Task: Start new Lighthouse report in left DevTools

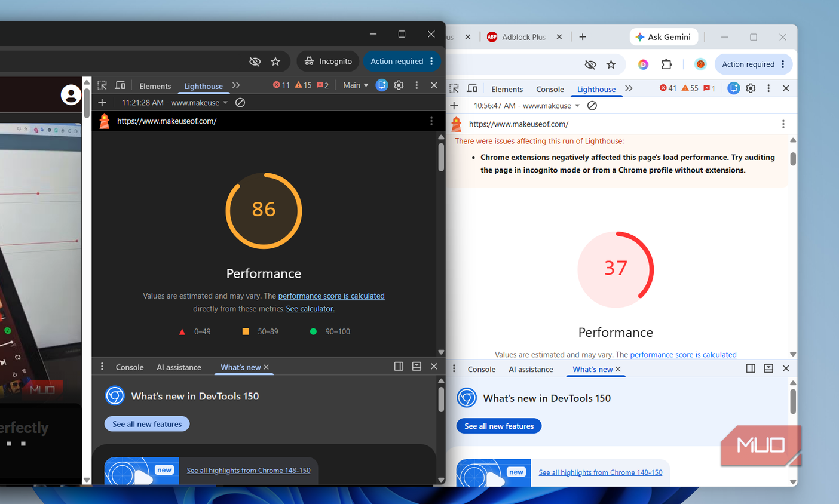Action: [x=102, y=103]
